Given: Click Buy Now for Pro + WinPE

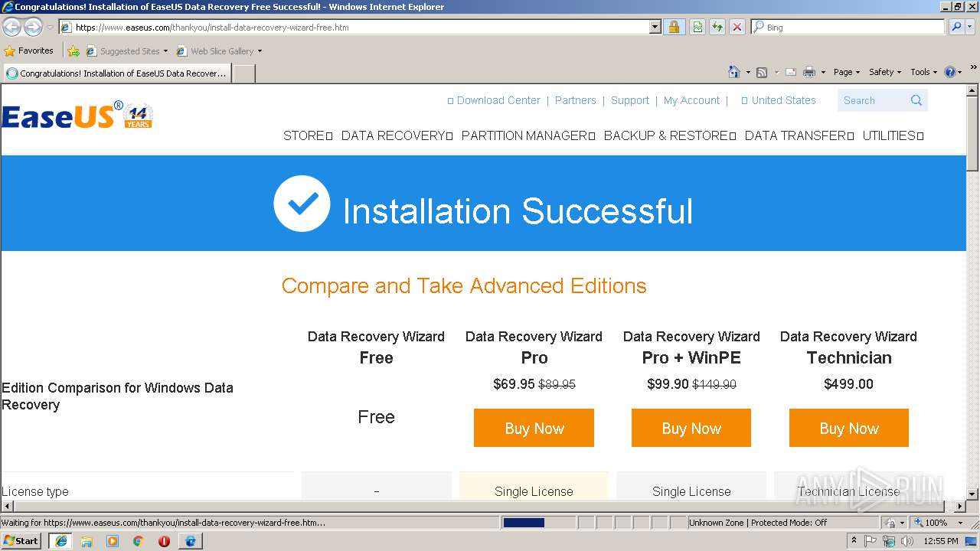Looking at the screenshot, I should (691, 428).
